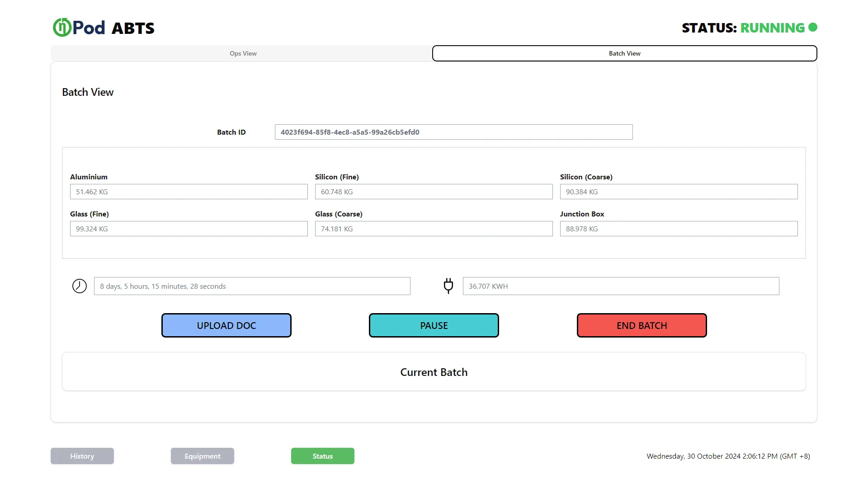
Task: Click the END BATCH button
Action: (x=642, y=325)
